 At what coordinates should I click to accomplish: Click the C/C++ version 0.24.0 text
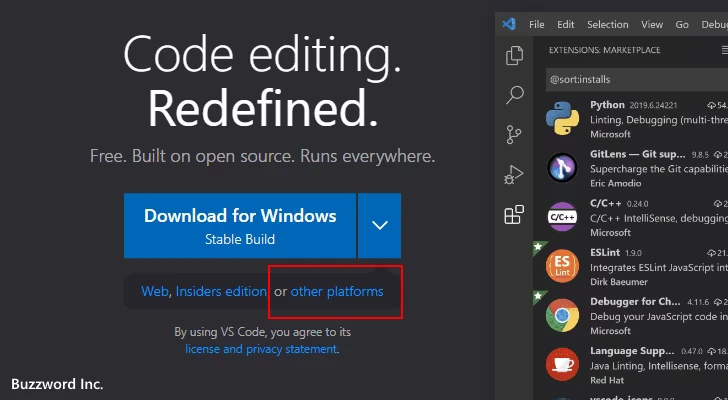pos(637,204)
